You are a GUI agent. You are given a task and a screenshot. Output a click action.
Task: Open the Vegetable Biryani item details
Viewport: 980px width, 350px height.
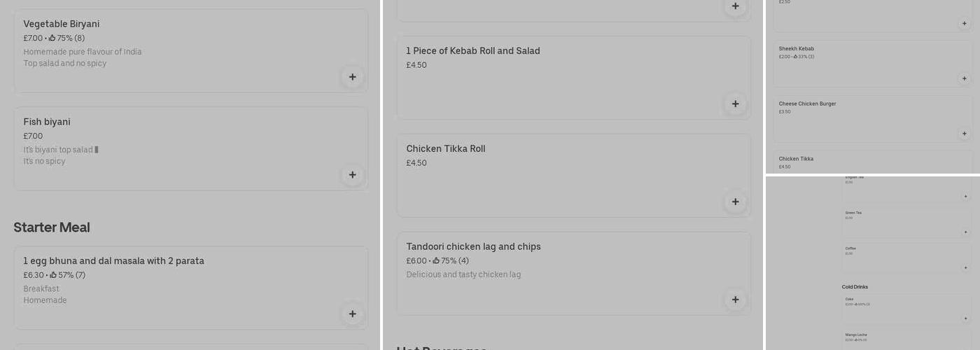62,24
